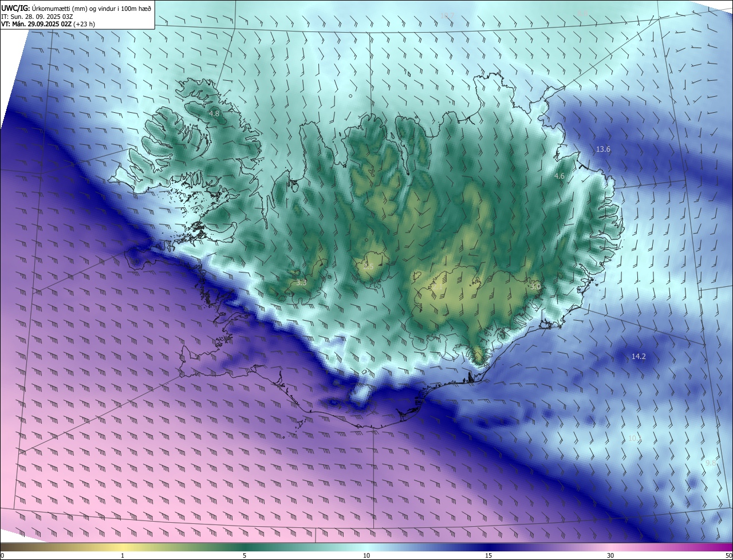Click the "VT: Mán. 29.09.2025 02Z (+23 h)" line
This screenshot has width=733, height=560.
[x=48, y=24]
